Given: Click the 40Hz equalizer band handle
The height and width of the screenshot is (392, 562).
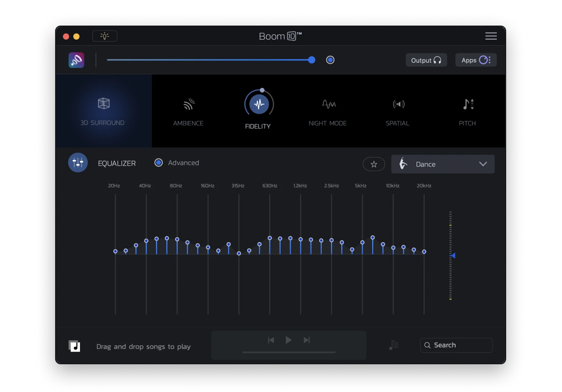Looking at the screenshot, I should (x=146, y=241).
